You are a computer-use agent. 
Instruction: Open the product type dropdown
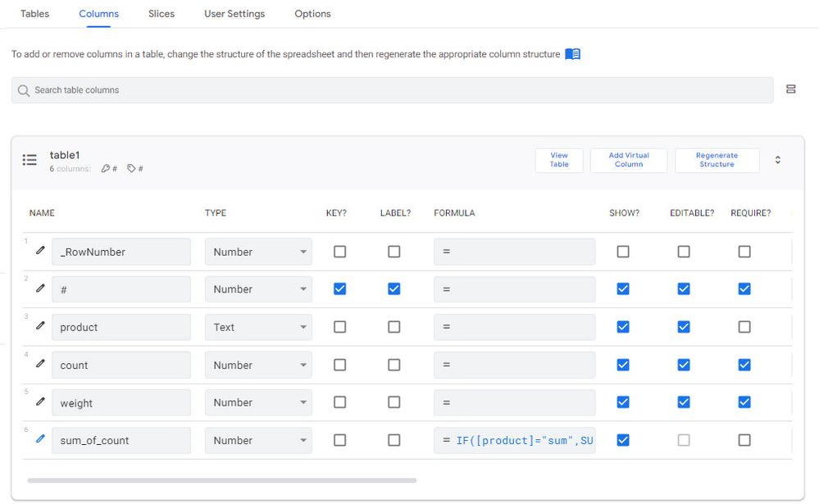(x=258, y=327)
